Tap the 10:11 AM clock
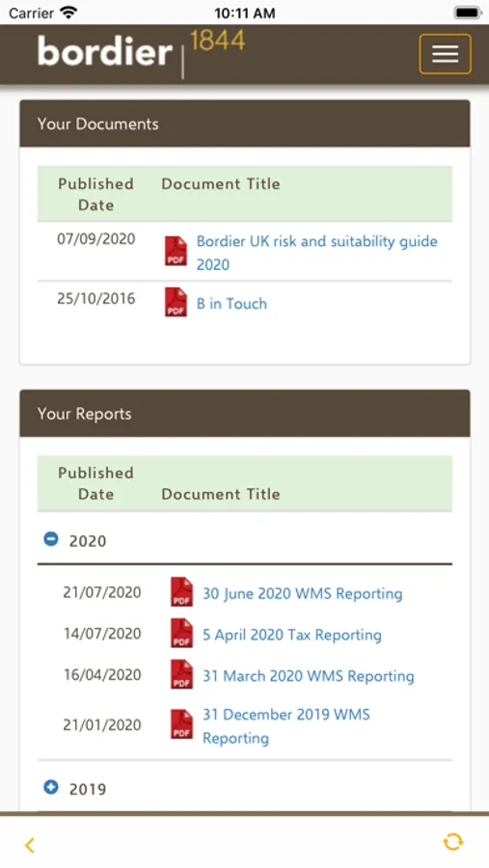489x868 pixels. pos(244,13)
